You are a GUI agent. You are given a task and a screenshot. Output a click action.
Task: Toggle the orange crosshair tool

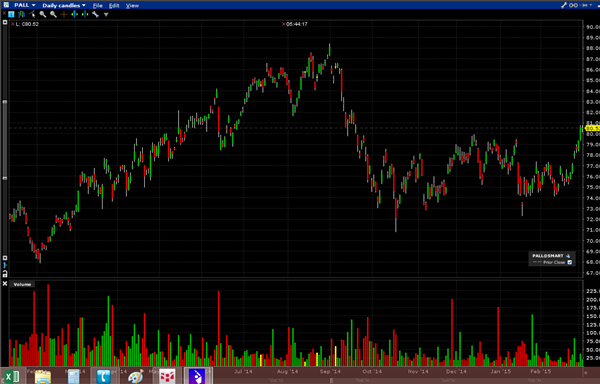[x=64, y=15]
